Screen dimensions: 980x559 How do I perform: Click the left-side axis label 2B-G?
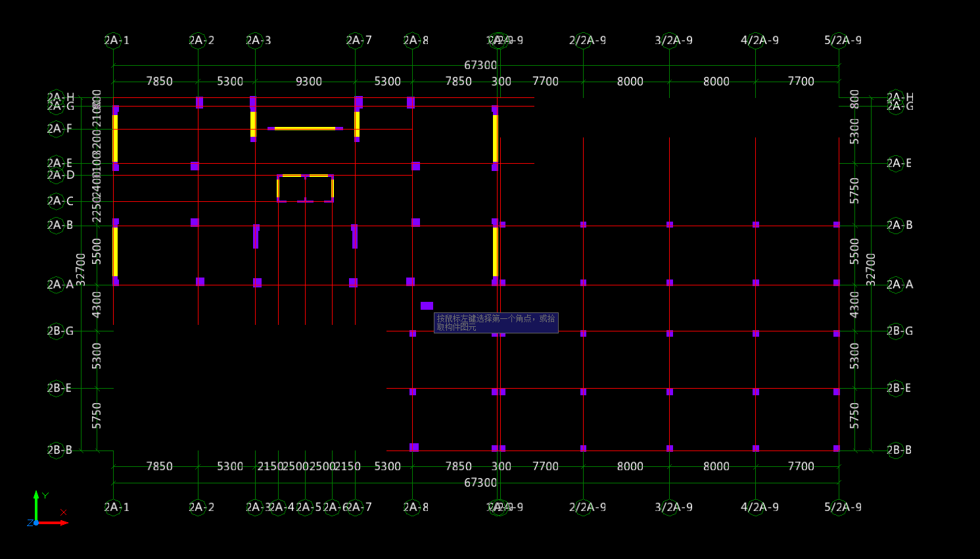(60, 331)
